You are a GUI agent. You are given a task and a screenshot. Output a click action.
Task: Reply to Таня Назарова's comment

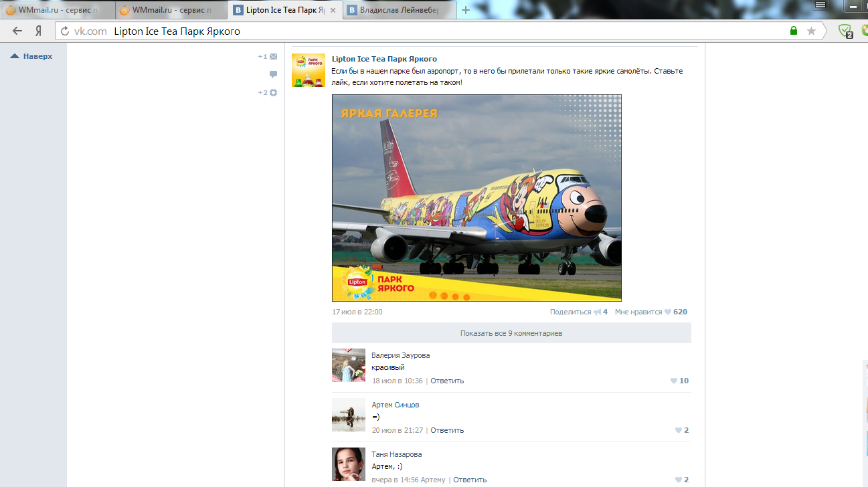tap(470, 480)
